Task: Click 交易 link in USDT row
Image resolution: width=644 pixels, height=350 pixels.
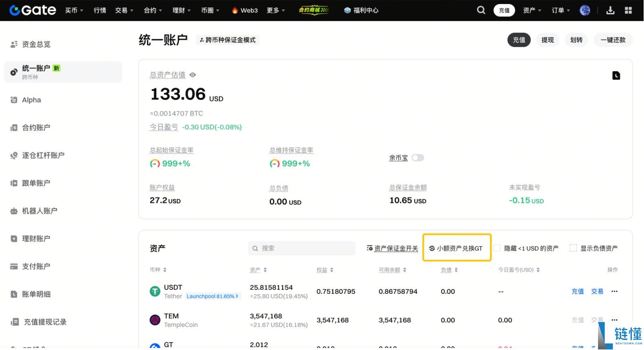Action: pyautogui.click(x=597, y=291)
